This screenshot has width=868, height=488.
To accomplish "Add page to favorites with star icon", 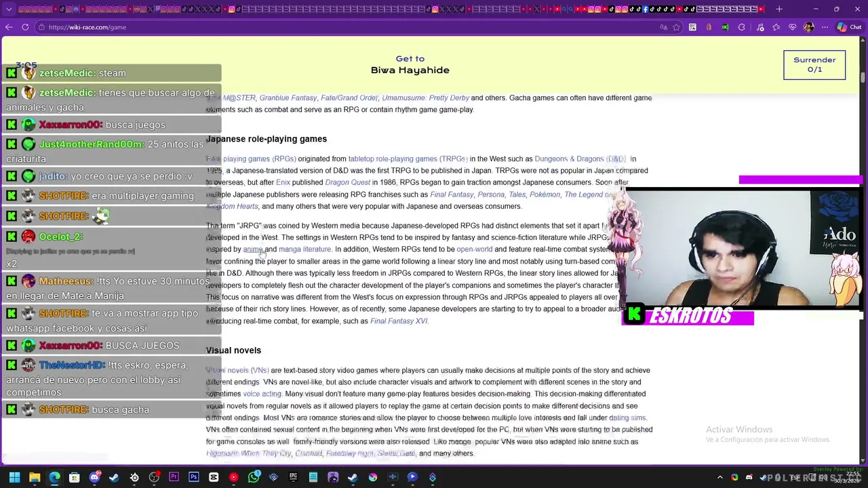I will click(676, 27).
